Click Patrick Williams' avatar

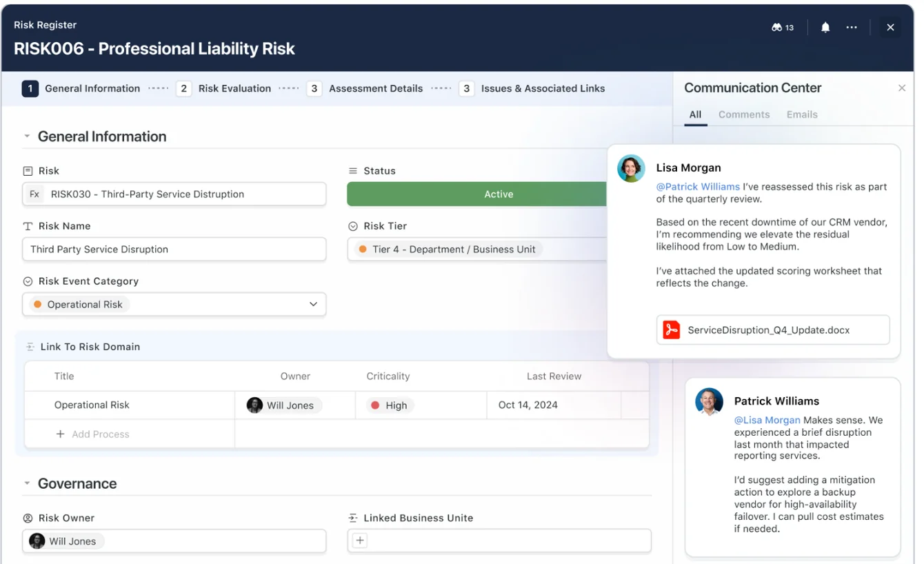(x=709, y=401)
